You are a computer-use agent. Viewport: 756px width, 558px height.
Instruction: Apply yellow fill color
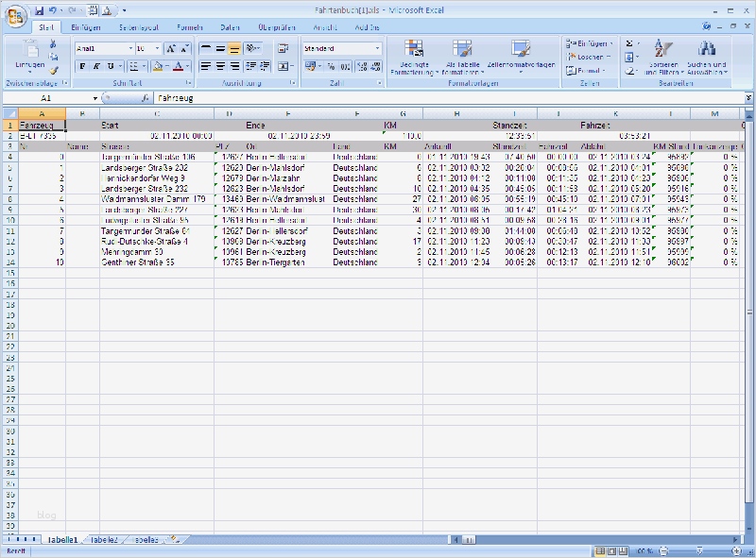tap(157, 66)
